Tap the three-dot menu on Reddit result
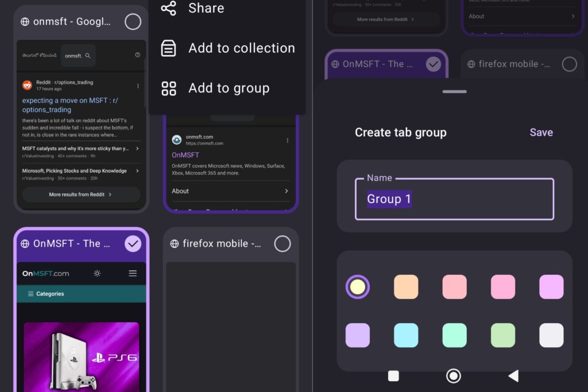The height and width of the screenshot is (392, 588). [x=138, y=86]
